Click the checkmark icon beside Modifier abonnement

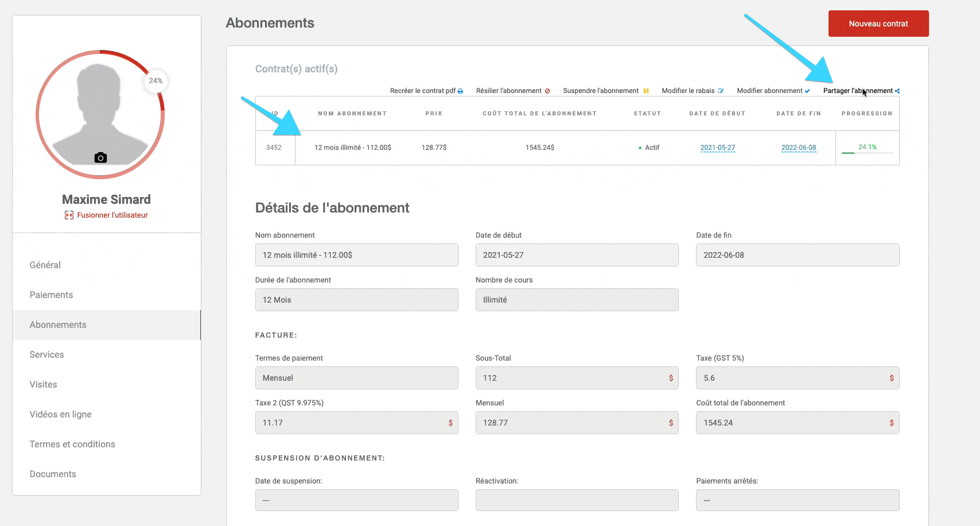click(x=807, y=91)
